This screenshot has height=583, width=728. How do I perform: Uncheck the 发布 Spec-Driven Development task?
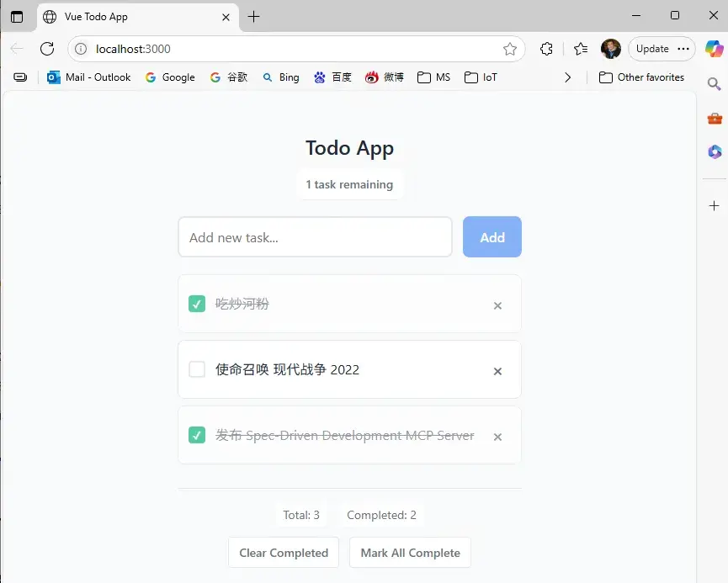click(x=196, y=436)
